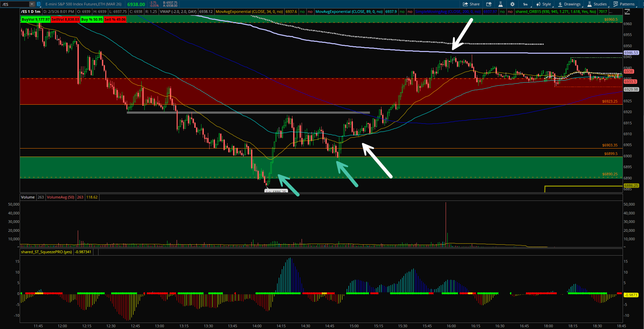
Task: Open chart settings gear icon
Action: [x=512, y=4]
